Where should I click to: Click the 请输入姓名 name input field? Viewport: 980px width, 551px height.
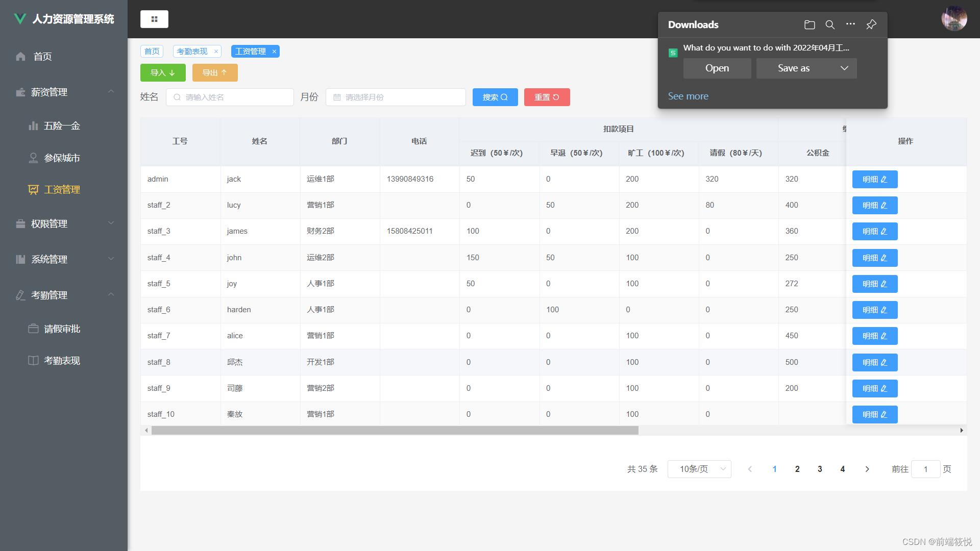tap(230, 97)
